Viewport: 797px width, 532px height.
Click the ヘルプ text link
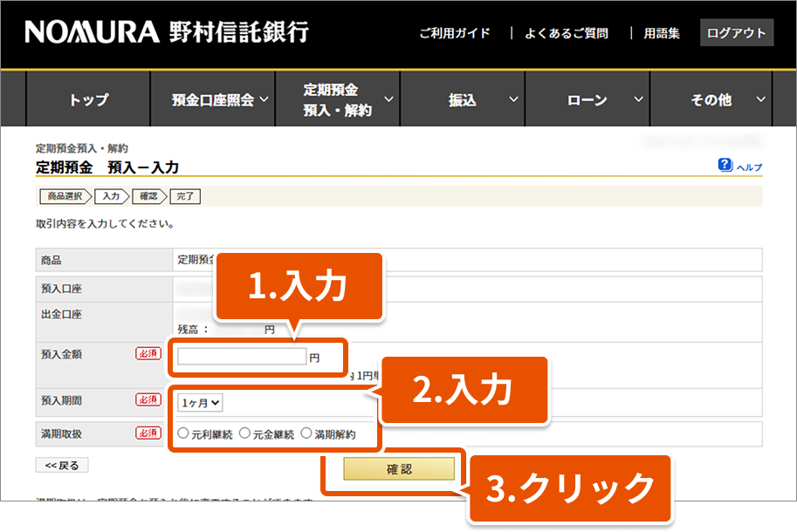749,167
